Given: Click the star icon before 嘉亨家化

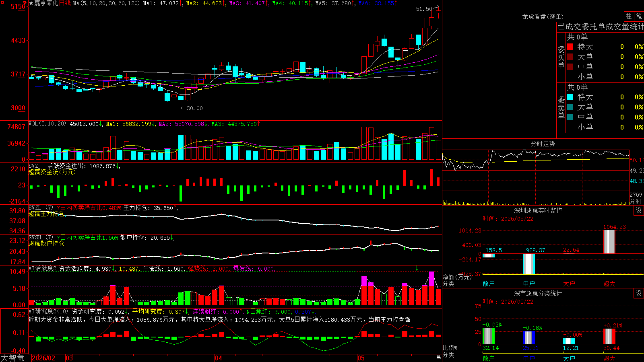Looking at the screenshot, I should (31, 3).
